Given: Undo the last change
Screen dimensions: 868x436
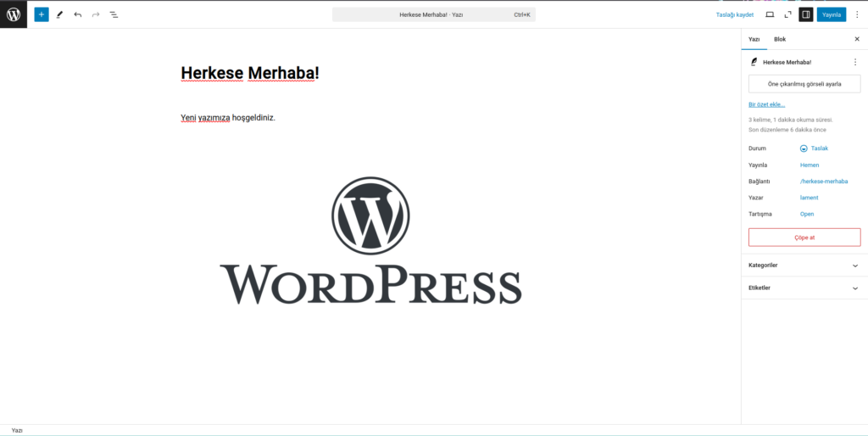Looking at the screenshot, I should pos(77,14).
